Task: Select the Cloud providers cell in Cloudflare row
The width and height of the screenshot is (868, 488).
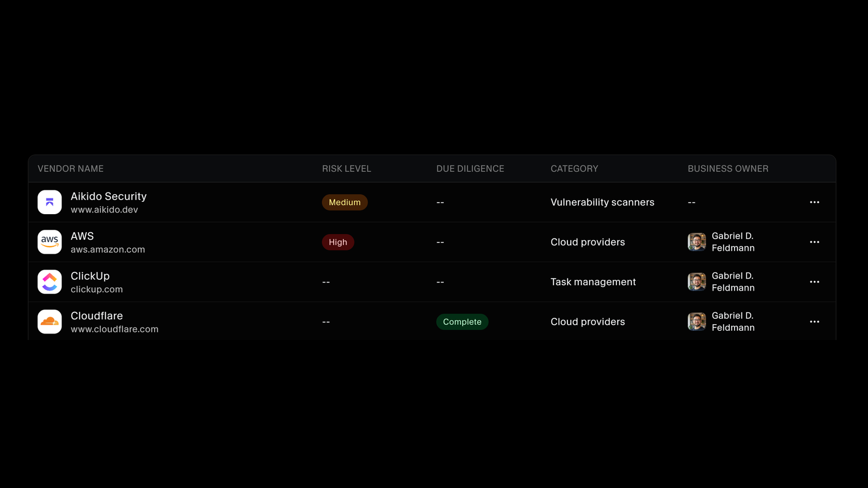Action: tap(588, 322)
